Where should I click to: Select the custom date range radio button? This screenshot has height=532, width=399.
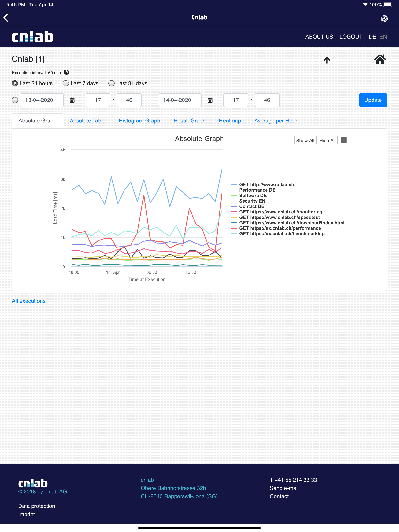pos(15,100)
